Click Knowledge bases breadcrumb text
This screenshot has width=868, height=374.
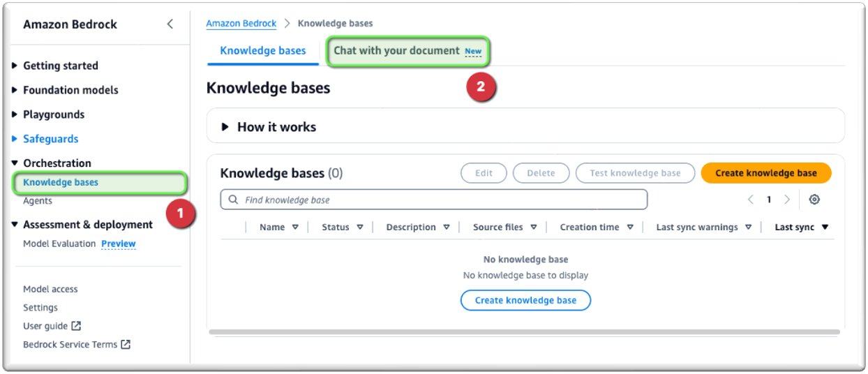click(x=335, y=23)
